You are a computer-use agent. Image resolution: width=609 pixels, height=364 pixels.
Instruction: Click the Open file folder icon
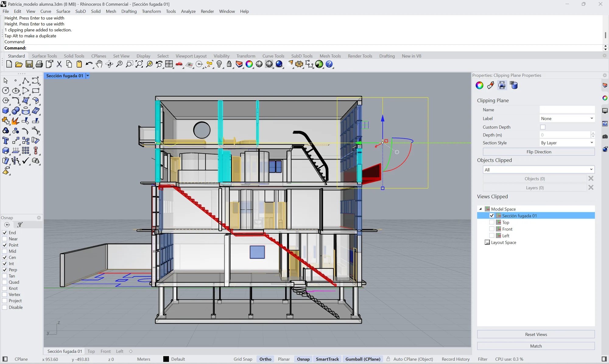[x=19, y=64]
